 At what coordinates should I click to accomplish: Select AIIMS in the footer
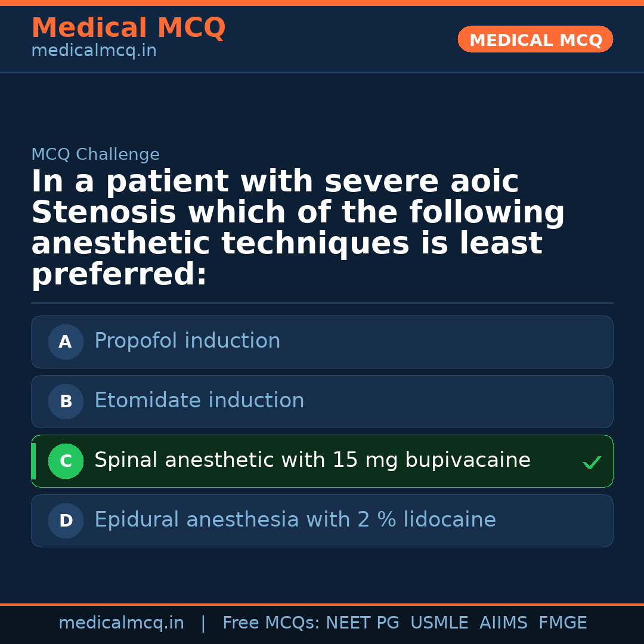pos(503,623)
